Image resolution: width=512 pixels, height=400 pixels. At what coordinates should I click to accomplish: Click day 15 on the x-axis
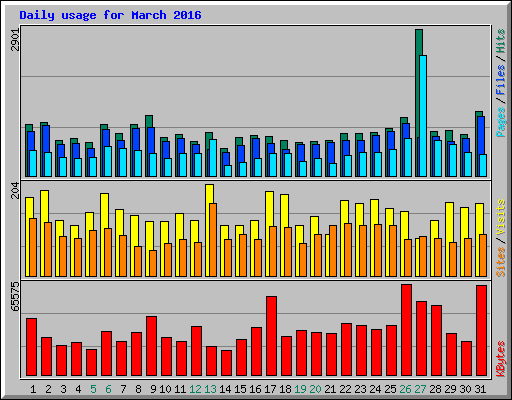tap(240, 389)
